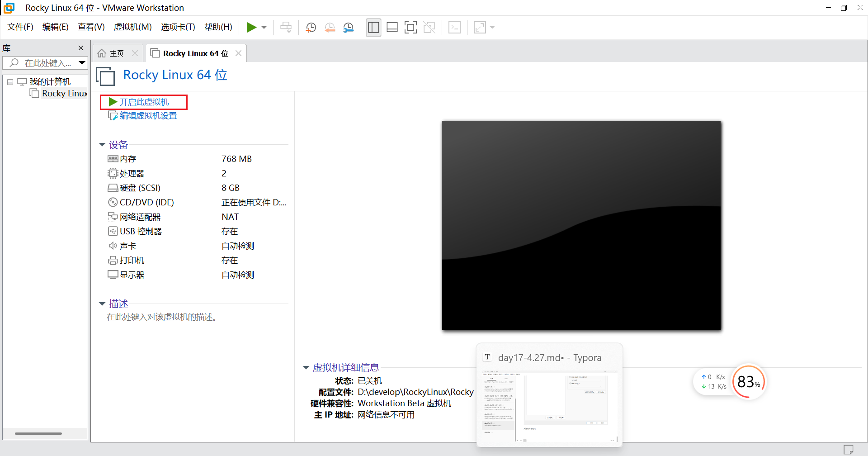Collapse the 设备 section
This screenshot has height=456, width=868.
(x=102, y=145)
